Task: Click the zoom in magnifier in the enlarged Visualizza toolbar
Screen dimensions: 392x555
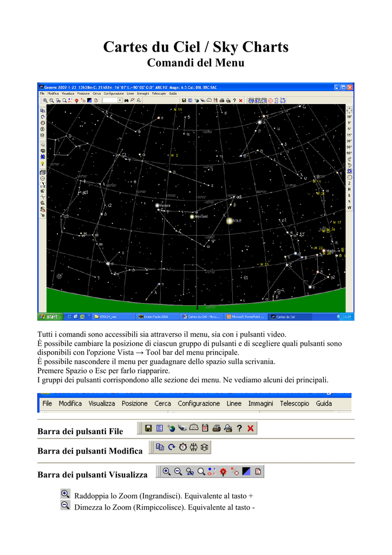Action: click(x=166, y=471)
